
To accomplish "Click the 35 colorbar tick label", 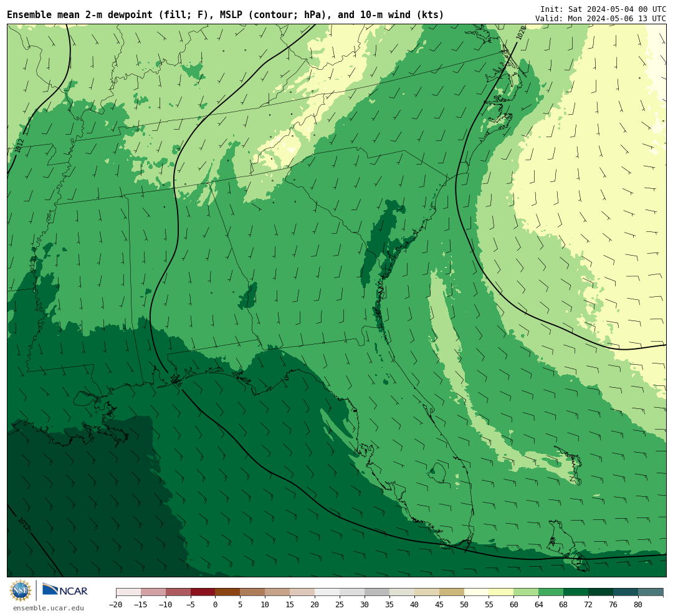I will (389, 605).
